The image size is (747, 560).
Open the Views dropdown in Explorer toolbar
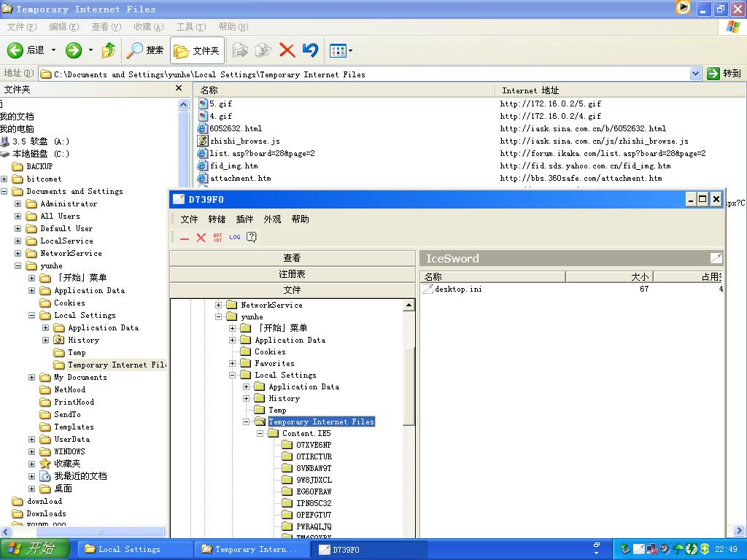click(341, 50)
